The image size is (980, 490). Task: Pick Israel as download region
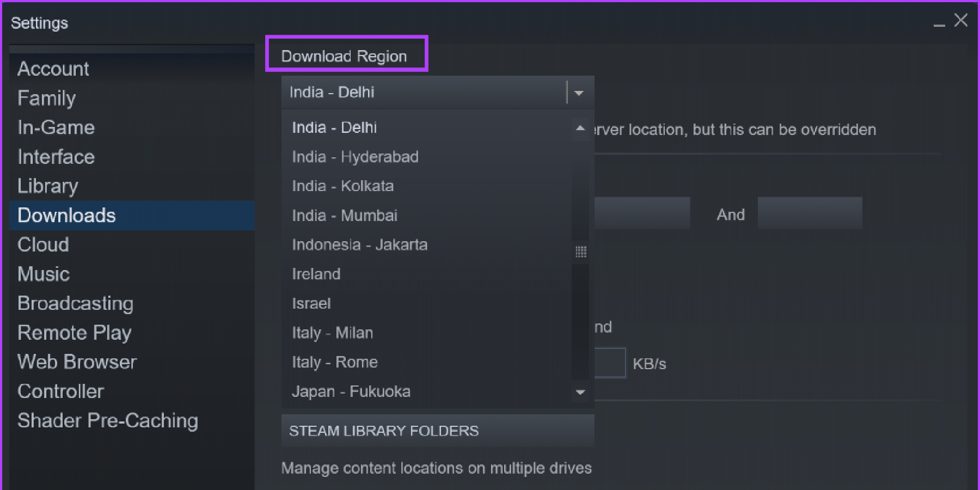pyautogui.click(x=426, y=304)
